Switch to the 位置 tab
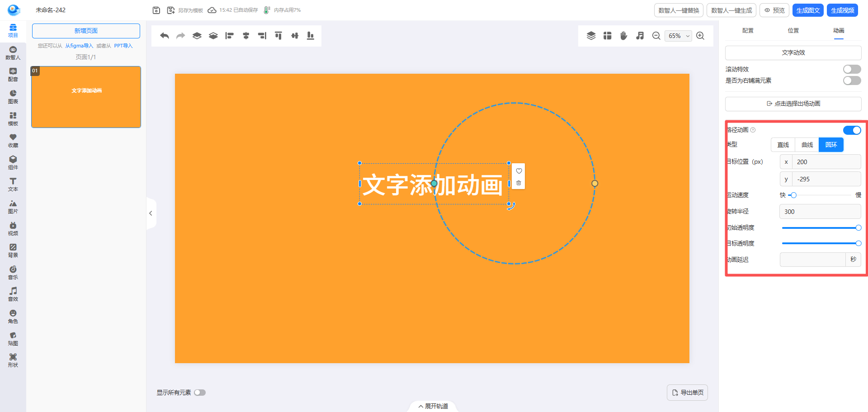 click(793, 31)
